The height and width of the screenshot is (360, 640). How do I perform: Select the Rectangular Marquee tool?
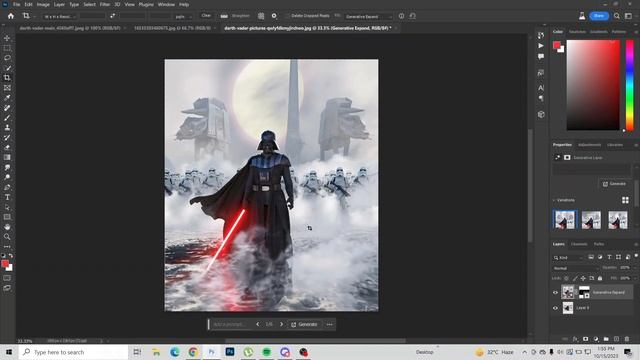click(x=7, y=48)
